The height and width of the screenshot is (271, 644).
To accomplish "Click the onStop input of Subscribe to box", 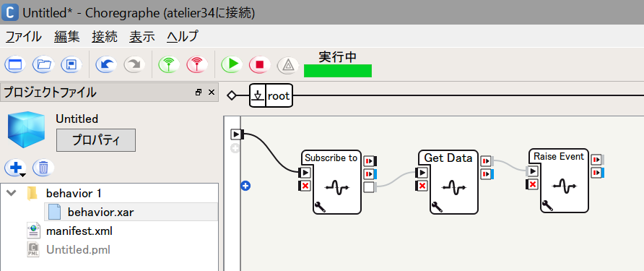I will [x=305, y=186].
